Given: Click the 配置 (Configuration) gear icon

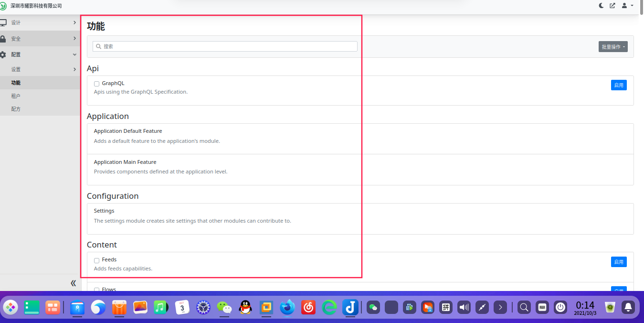Looking at the screenshot, I should pyautogui.click(x=4, y=54).
